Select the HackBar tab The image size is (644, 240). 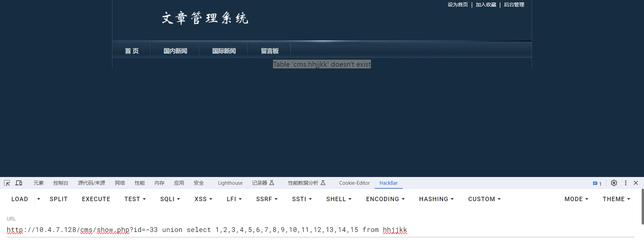[388, 183]
